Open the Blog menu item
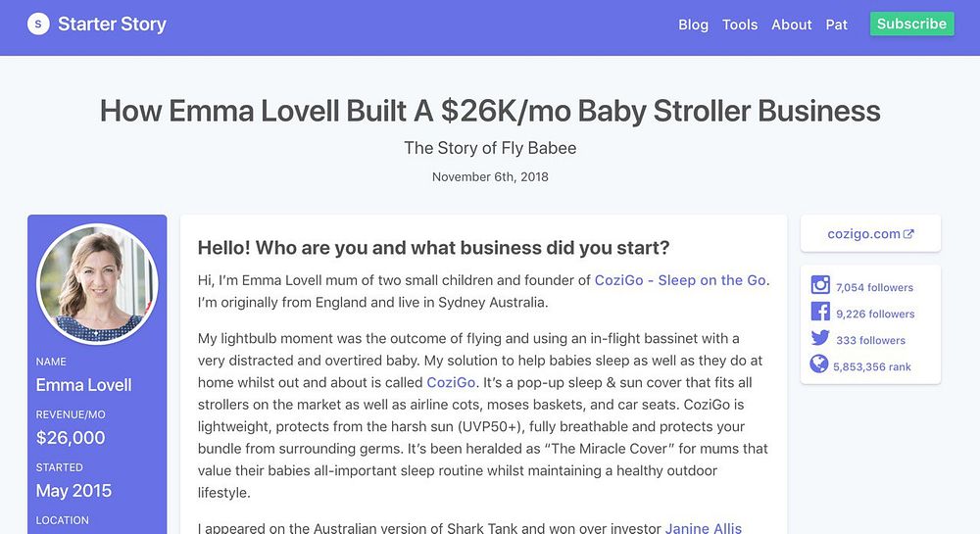 [693, 24]
